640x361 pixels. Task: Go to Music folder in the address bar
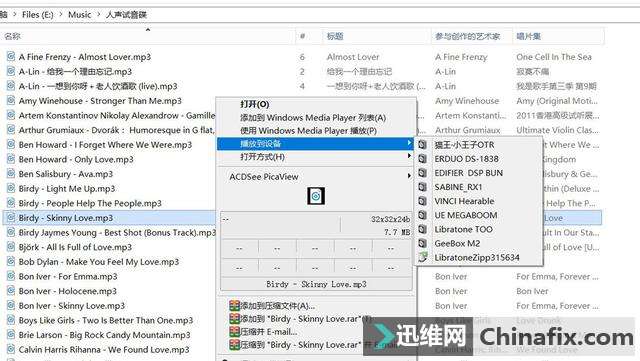pos(80,15)
